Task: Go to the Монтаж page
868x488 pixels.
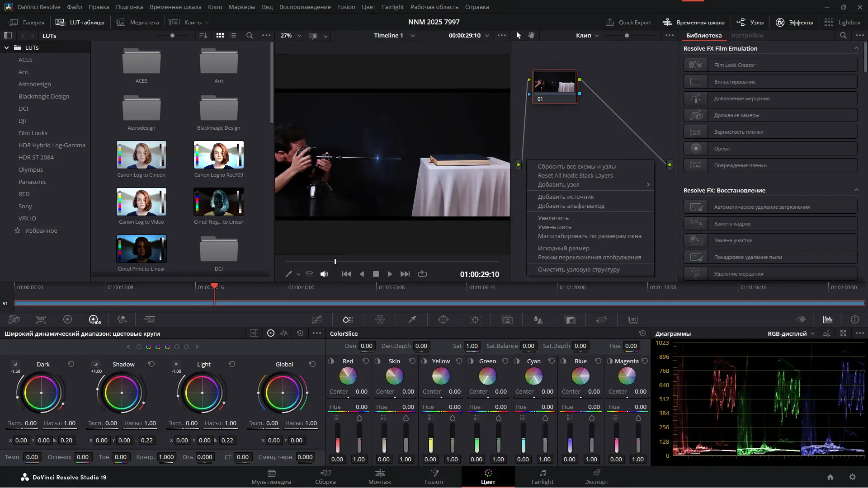Action: [x=379, y=476]
